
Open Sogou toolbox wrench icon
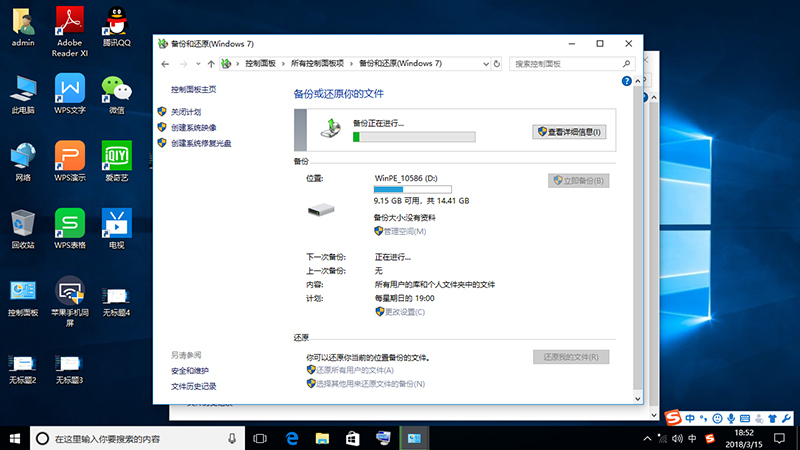786,418
